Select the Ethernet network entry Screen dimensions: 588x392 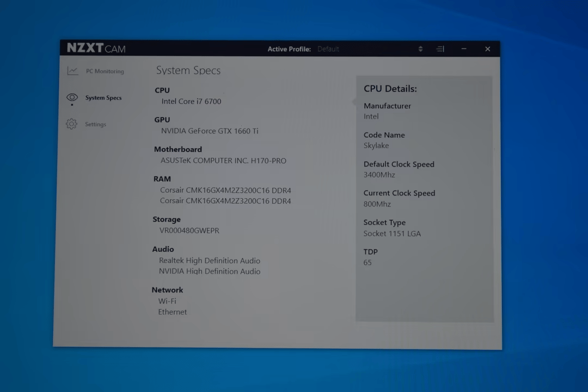pos(173,312)
